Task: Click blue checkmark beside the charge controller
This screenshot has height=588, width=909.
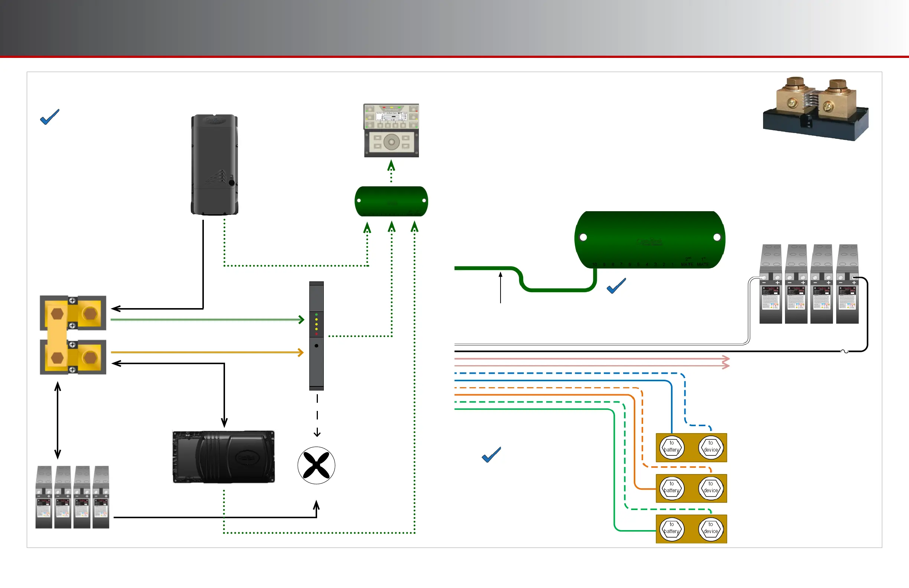Action: 50,117
